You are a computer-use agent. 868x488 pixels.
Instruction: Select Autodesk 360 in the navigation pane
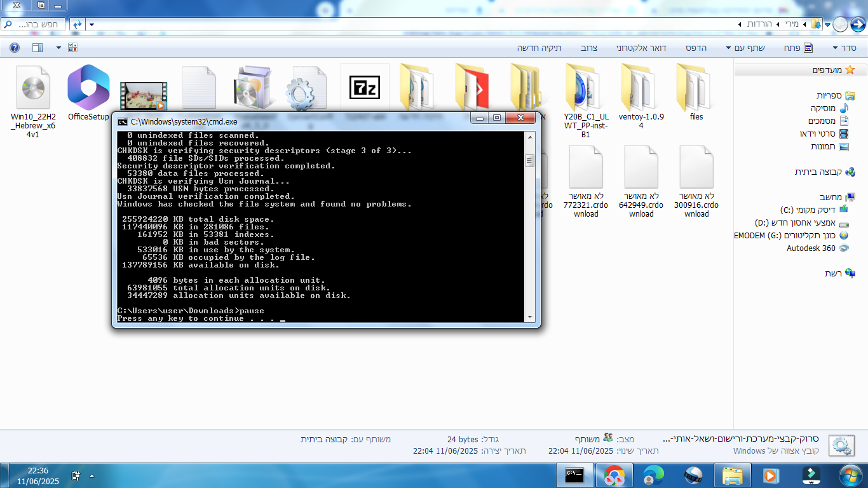point(818,248)
